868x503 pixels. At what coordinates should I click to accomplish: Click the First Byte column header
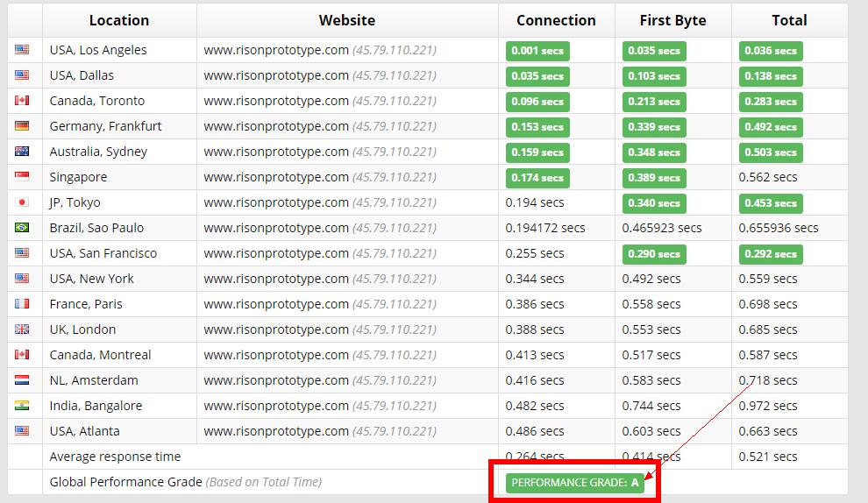pos(672,20)
